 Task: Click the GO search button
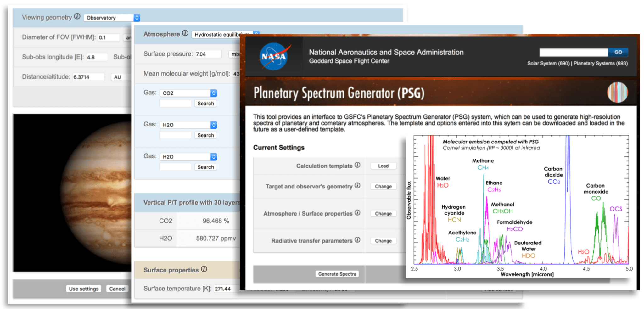pos(618,52)
